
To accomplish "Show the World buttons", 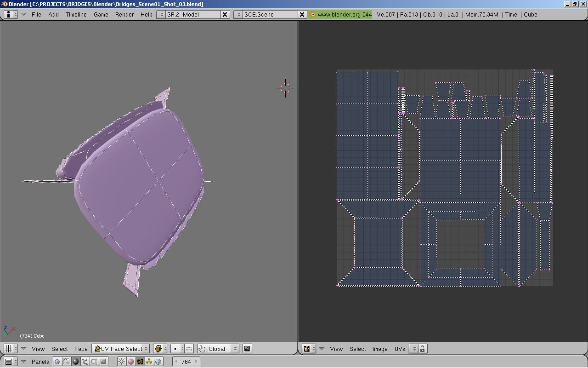I will coord(158,362).
